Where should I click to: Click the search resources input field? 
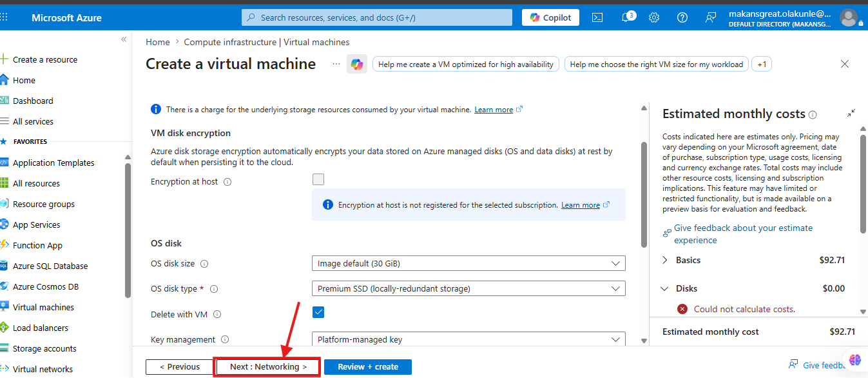377,17
